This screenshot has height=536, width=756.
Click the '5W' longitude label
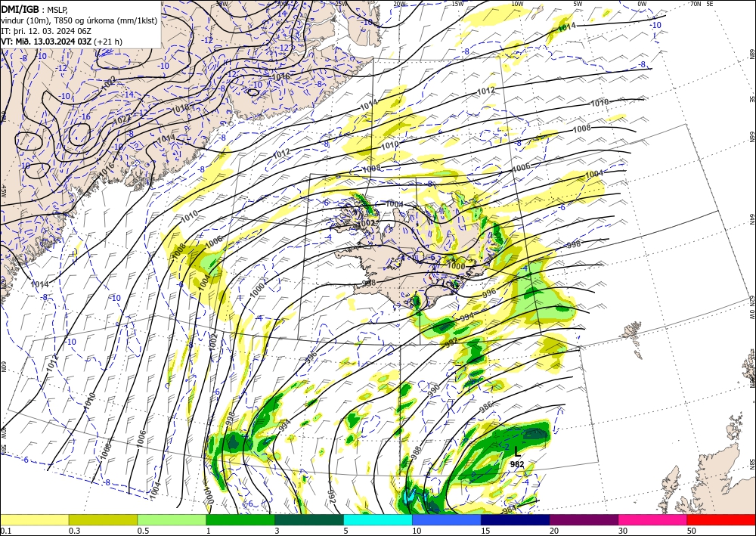pyautogui.click(x=578, y=4)
